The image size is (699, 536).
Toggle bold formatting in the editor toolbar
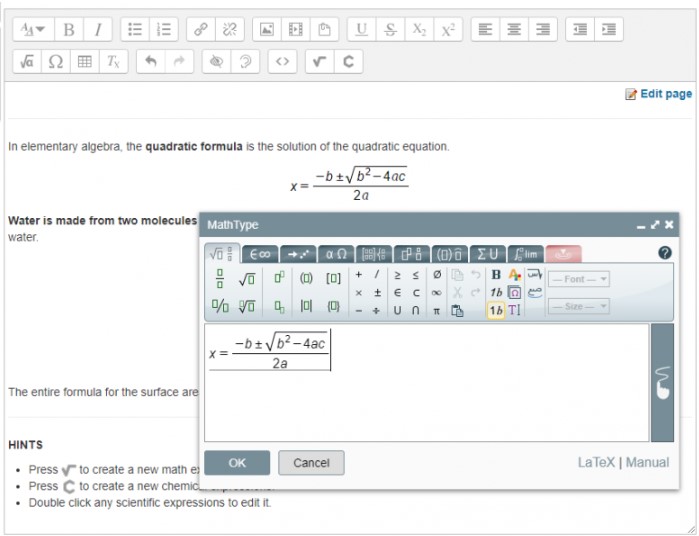(69, 29)
